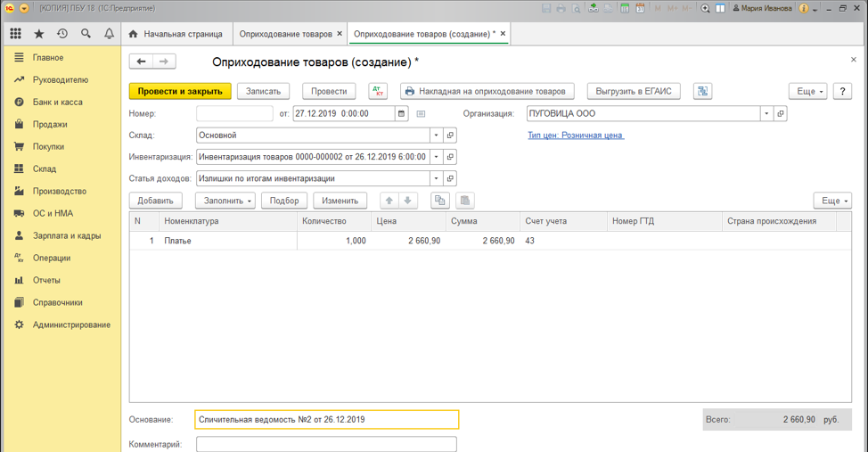Expand the Статья доходов dropdown

click(436, 178)
